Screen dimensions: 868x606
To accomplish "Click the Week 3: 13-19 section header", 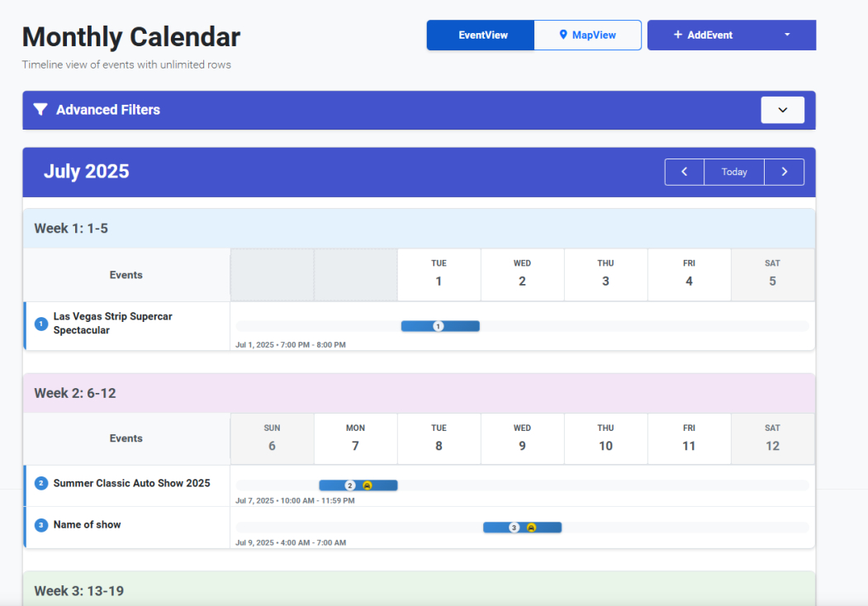I will [x=78, y=590].
